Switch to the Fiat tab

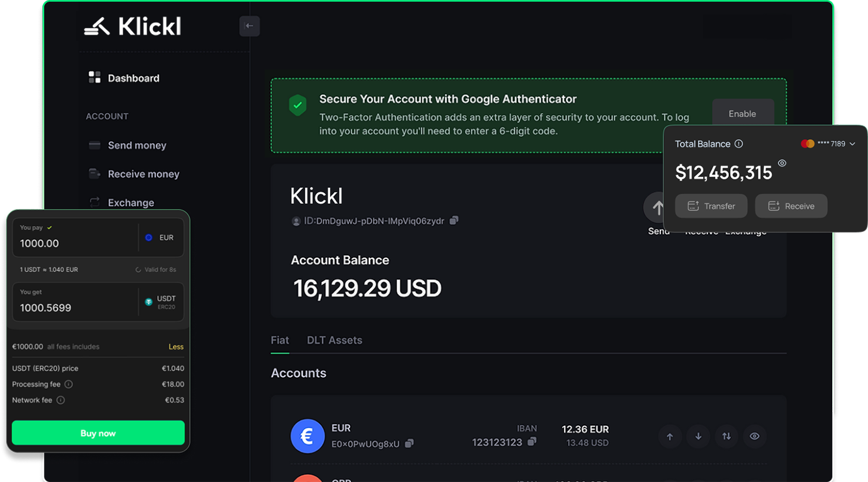point(280,341)
